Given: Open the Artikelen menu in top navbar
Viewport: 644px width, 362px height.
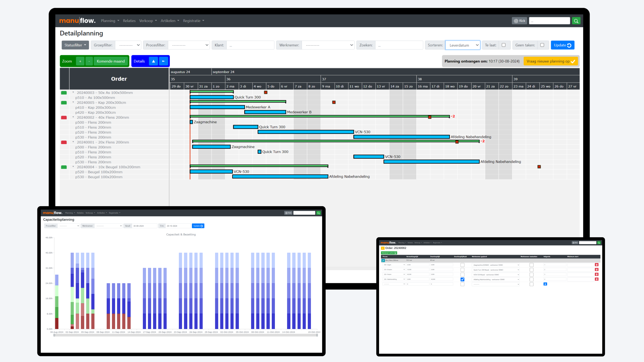Looking at the screenshot, I should [x=170, y=21].
